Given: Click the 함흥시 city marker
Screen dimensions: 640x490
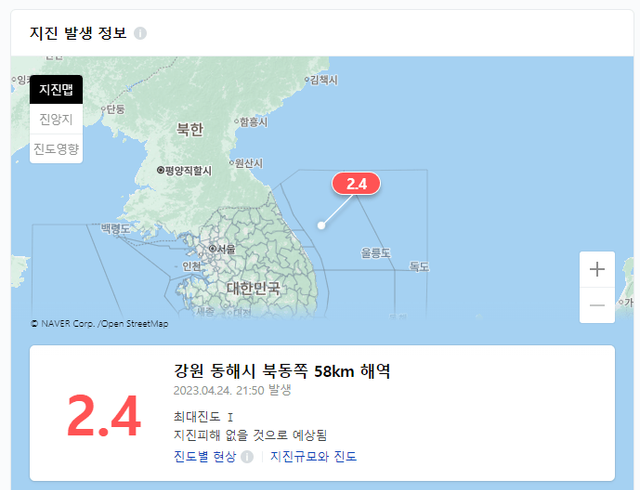Looking at the screenshot, I should tap(251, 122).
